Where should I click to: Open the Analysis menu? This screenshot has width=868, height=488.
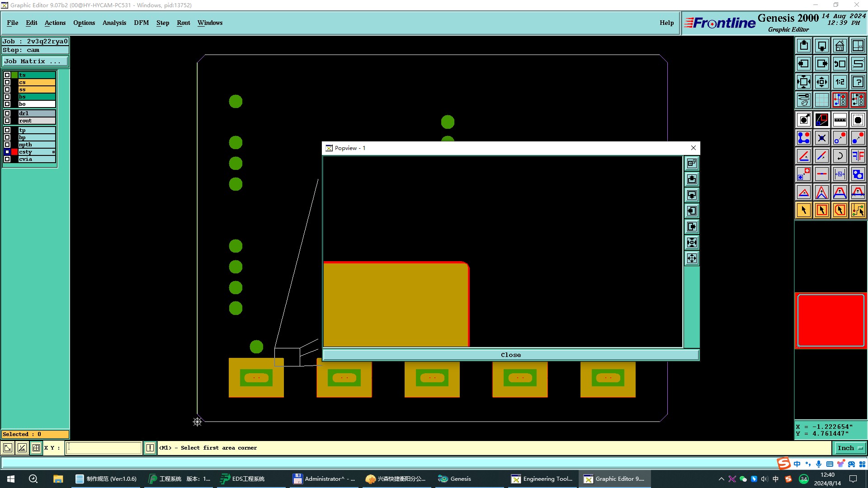coord(114,23)
